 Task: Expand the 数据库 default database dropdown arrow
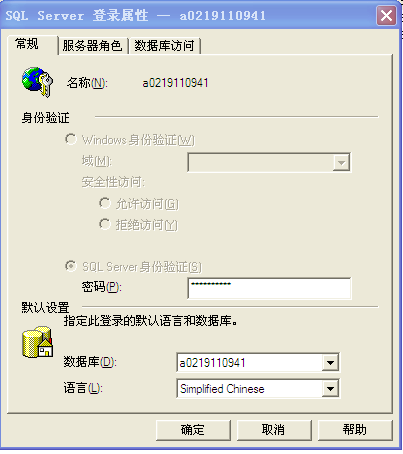pyautogui.click(x=330, y=362)
